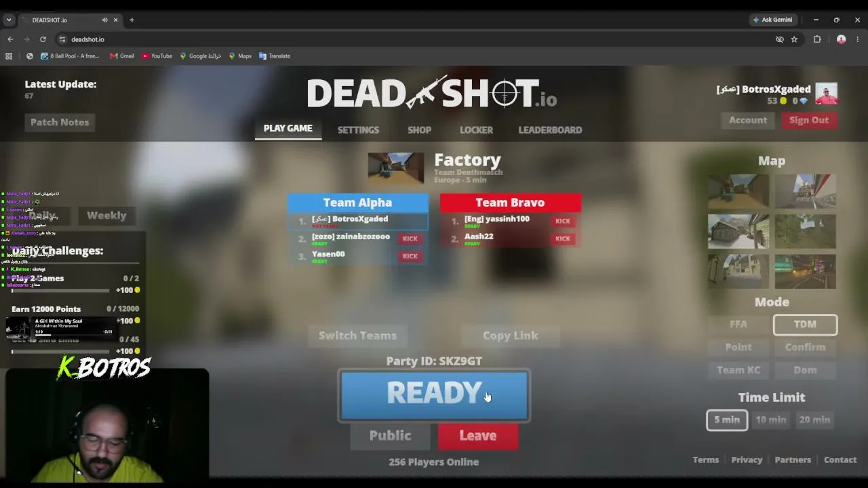Screen dimensions: 868x488
Task: Kick player Yasen00 from Team Alpha
Action: click(x=410, y=256)
